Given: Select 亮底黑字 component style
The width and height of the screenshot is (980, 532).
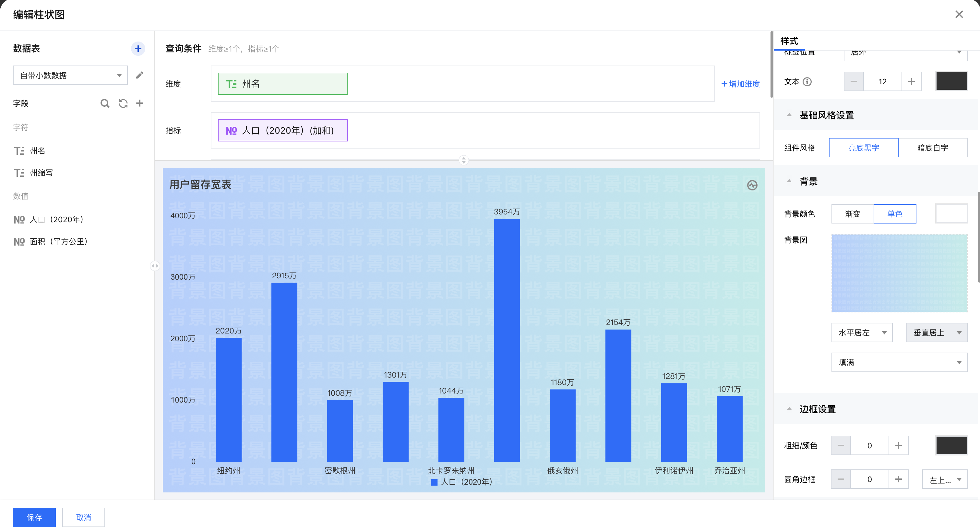Looking at the screenshot, I should tap(863, 148).
